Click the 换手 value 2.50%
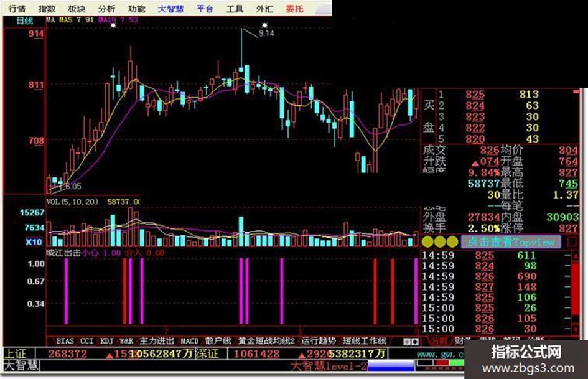This screenshot has height=379, width=588. coord(483,228)
